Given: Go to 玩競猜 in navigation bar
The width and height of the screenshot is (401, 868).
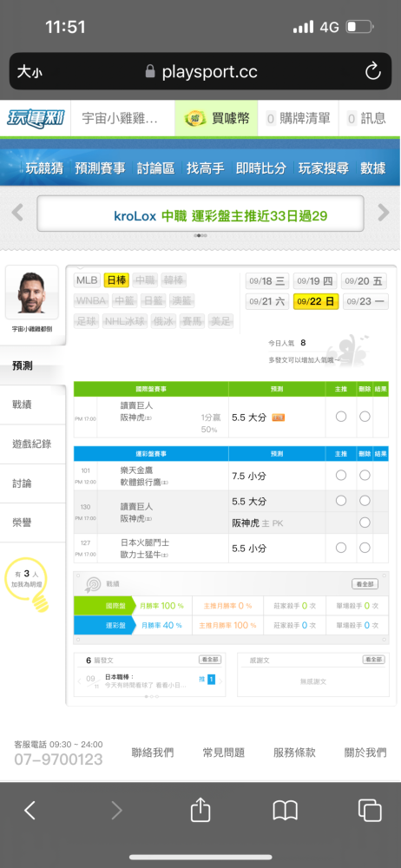Looking at the screenshot, I should coord(44,168).
